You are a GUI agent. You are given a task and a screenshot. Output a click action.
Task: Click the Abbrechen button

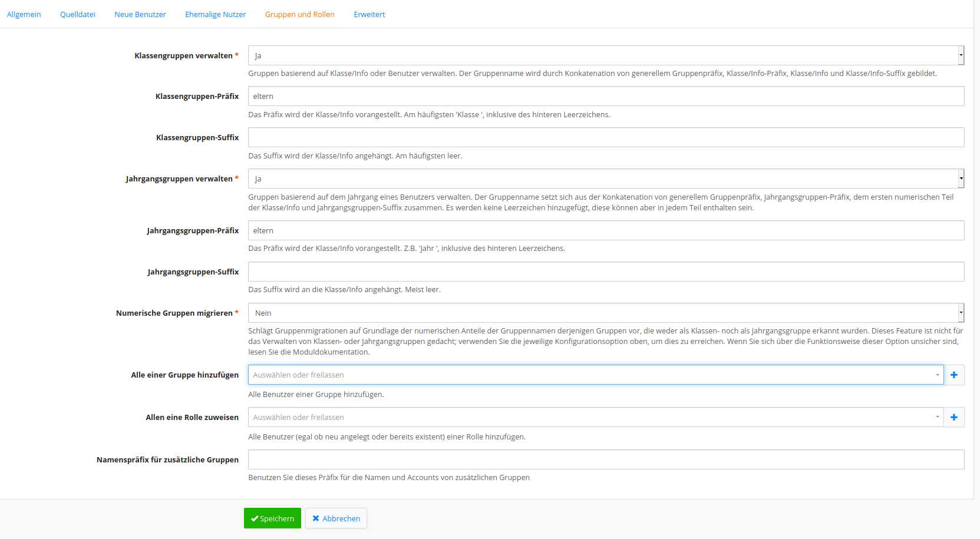click(x=336, y=518)
